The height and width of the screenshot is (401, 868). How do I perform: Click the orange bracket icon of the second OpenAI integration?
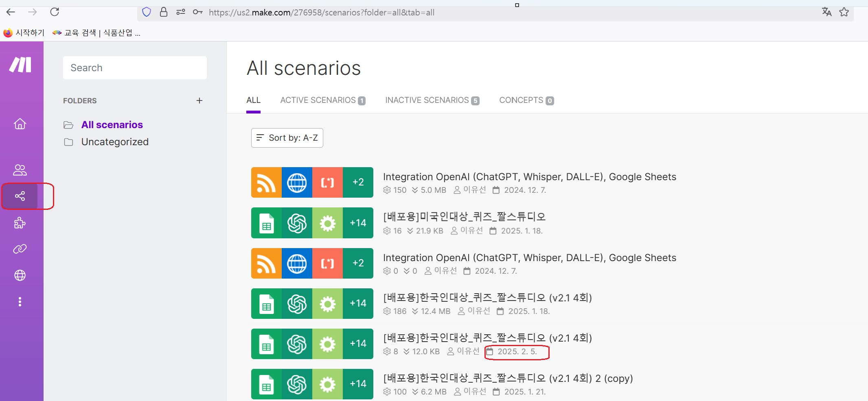[x=327, y=263]
